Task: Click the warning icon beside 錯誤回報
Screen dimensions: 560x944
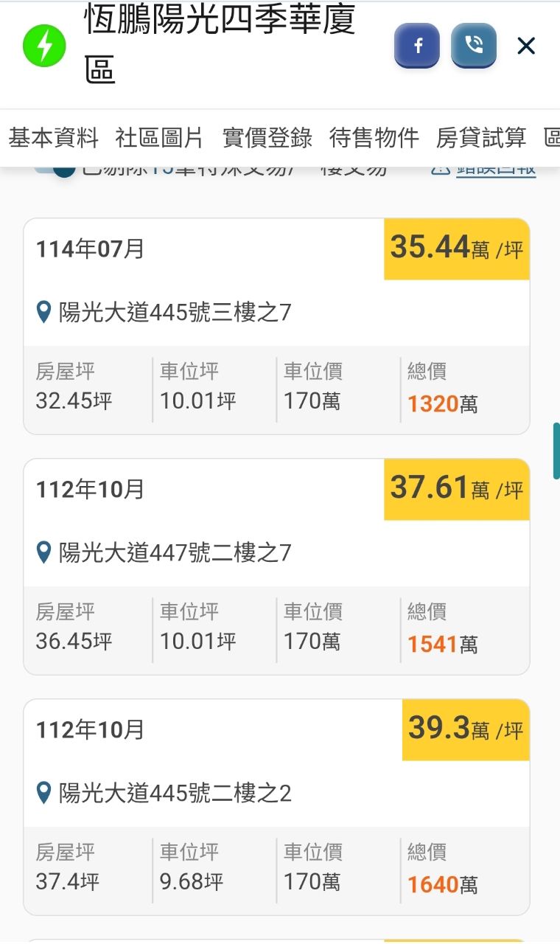Action: [440, 170]
